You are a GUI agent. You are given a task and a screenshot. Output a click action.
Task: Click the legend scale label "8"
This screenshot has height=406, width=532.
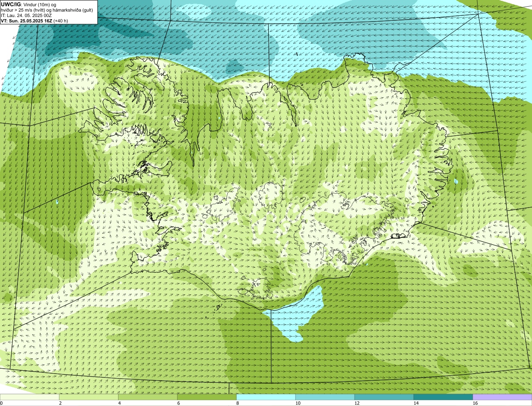238,403
